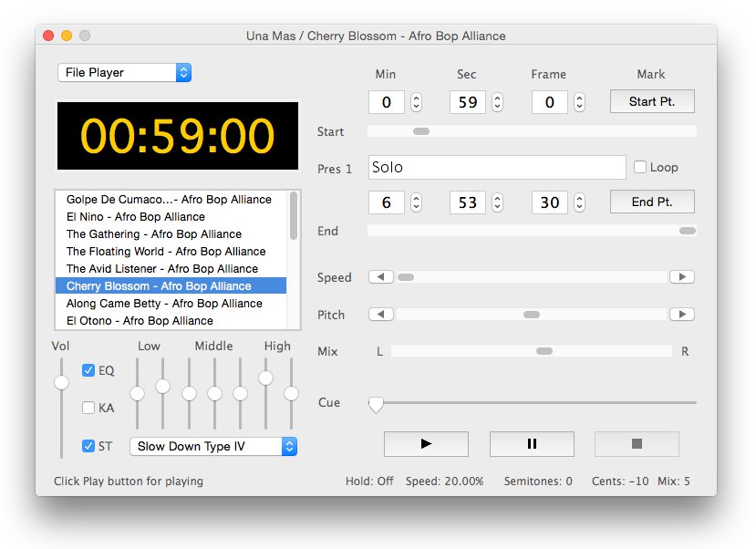Click the Pitch left arrow button

tap(381, 315)
